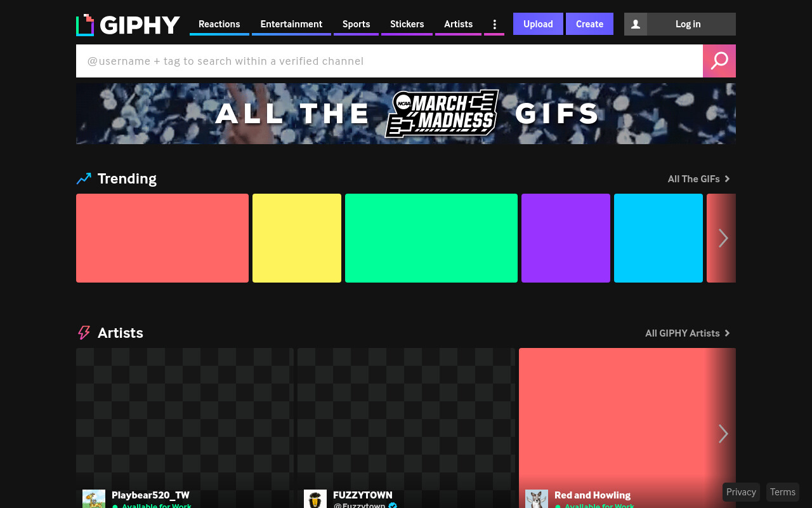Click the verified badge next to @Fuzzytown
Screen dimensions: 812x508
393,505
